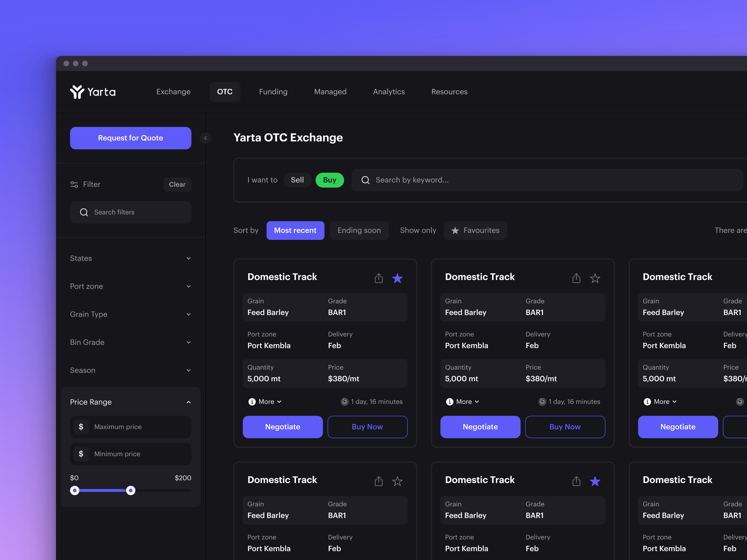
Task: Open the Analytics tab
Action: pos(389,92)
